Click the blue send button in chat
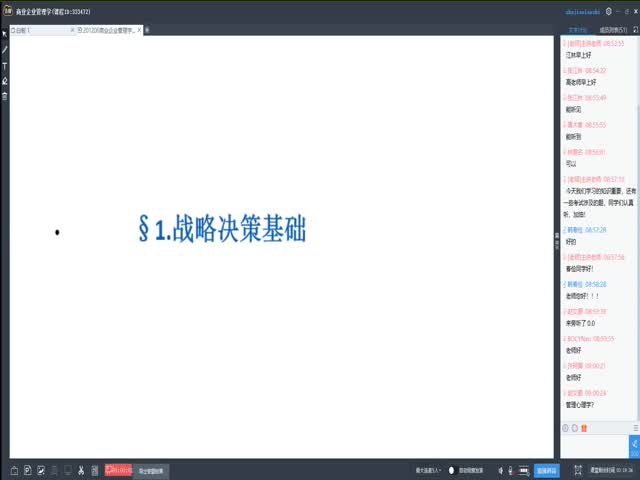640x480 pixels. point(634,447)
